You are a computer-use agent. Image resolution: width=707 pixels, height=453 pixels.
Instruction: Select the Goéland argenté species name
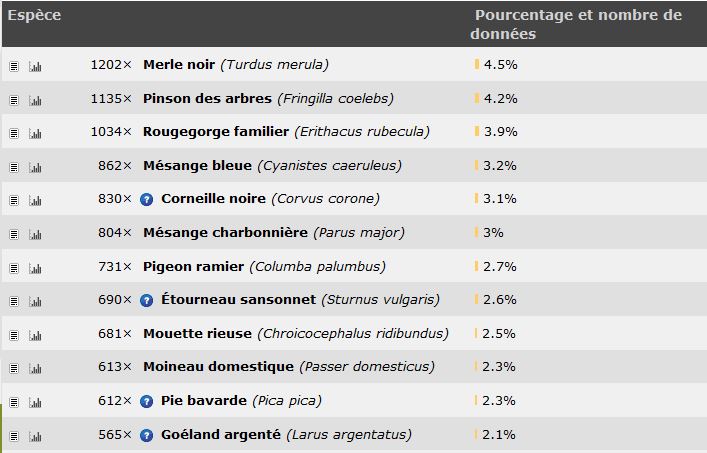point(221,435)
